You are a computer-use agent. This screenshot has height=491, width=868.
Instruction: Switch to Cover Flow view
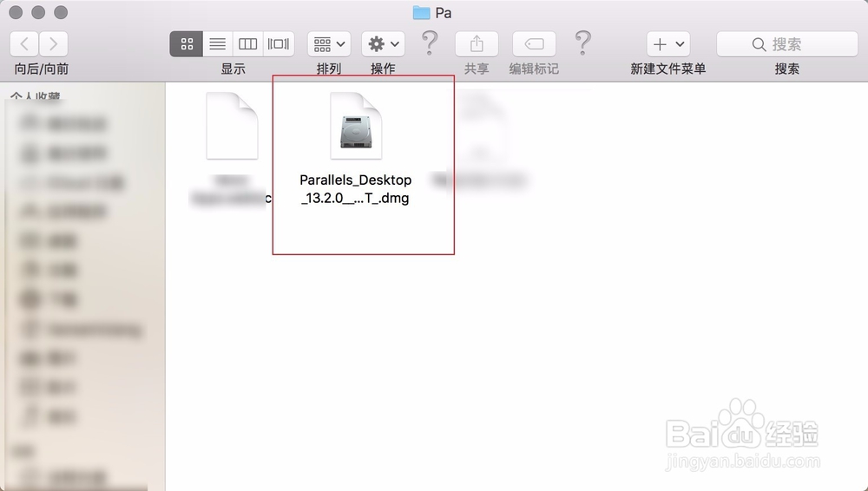[x=279, y=43]
